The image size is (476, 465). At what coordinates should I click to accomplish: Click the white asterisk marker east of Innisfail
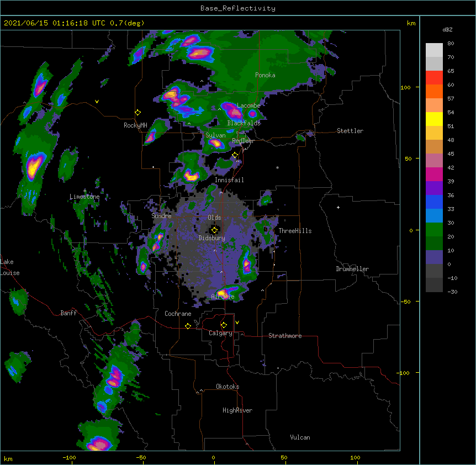coord(277,167)
